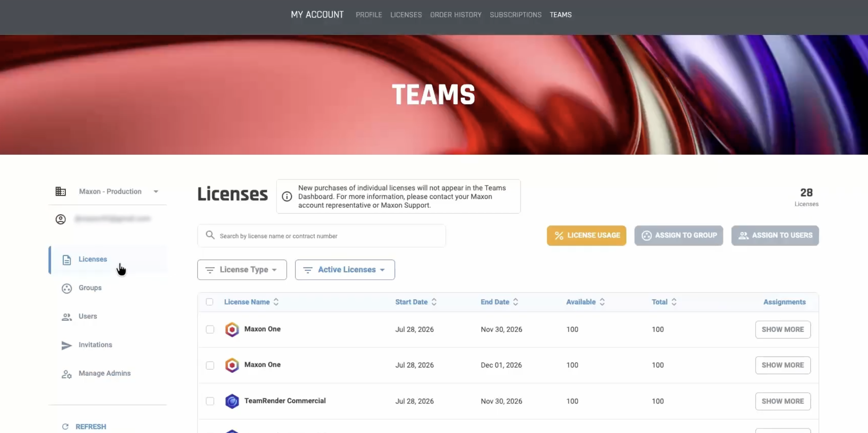Click the organization building icon
The image size is (868, 433).
tap(61, 191)
